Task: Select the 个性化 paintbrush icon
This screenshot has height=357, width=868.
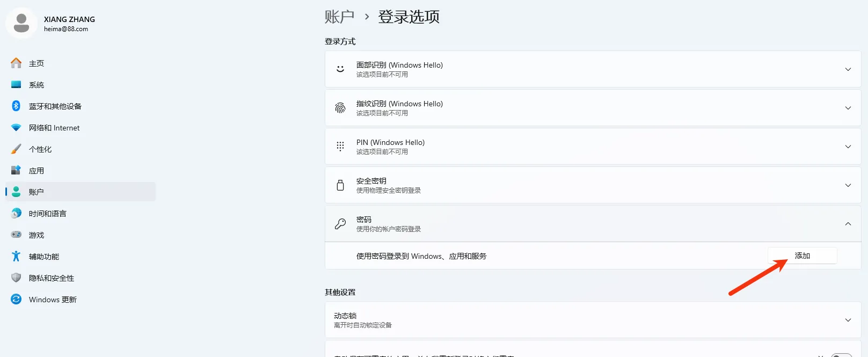Action: (x=16, y=149)
